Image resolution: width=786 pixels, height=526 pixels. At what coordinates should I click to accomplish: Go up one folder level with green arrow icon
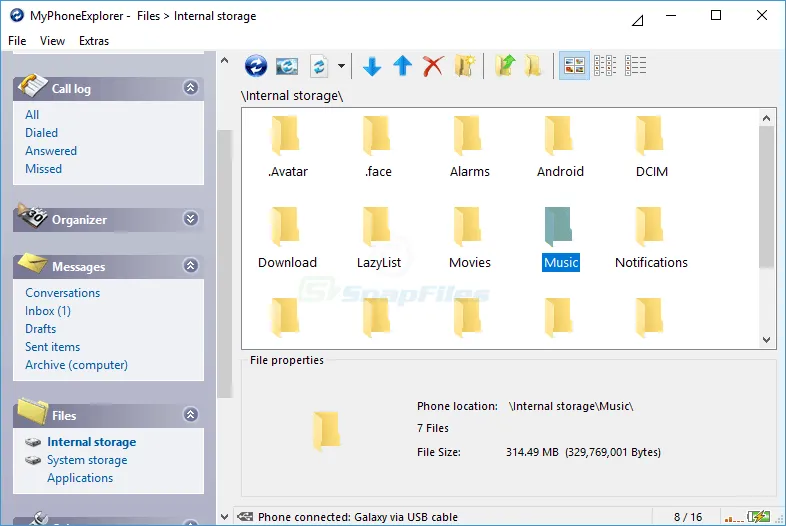point(505,66)
